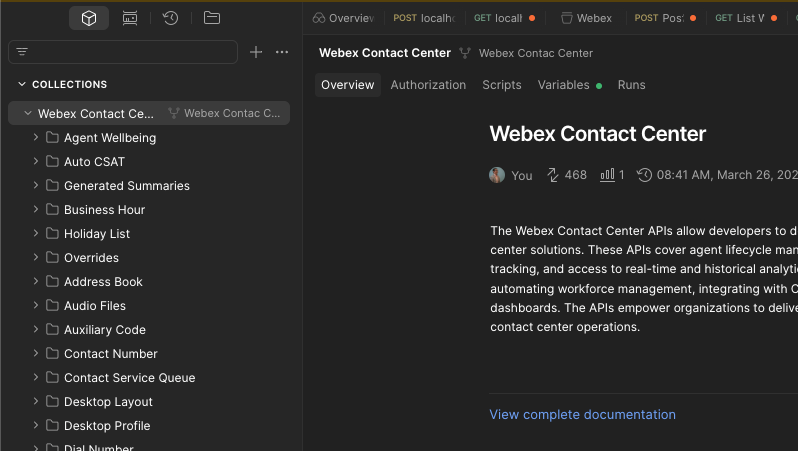Switch to the Authorization tab
798x451 pixels.
click(428, 85)
